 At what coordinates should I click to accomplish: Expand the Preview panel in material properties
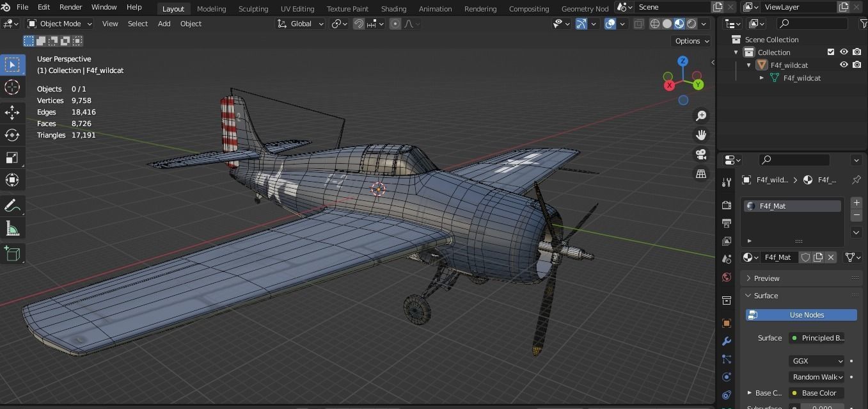click(x=768, y=278)
